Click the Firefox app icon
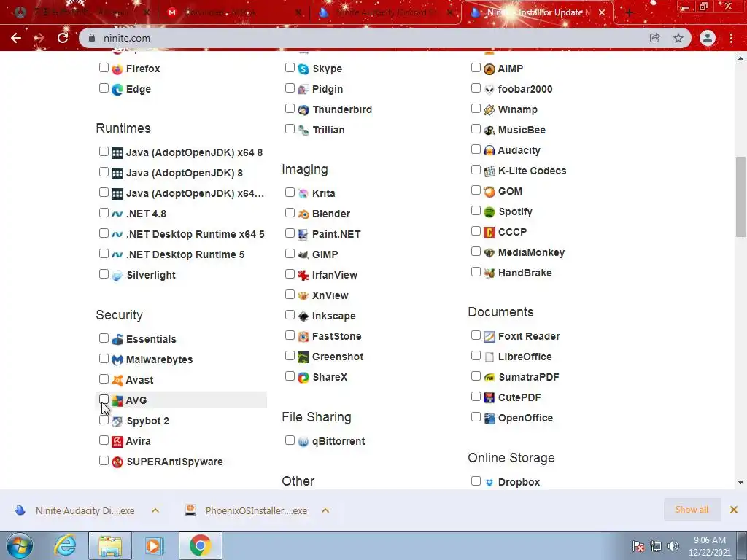The height and width of the screenshot is (560, 747). [x=117, y=69]
